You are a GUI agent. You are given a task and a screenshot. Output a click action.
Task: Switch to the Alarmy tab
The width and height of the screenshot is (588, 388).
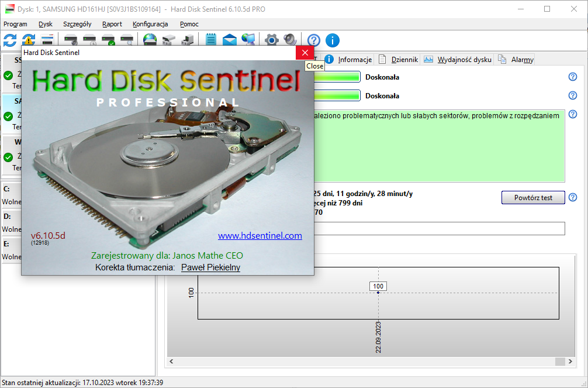(516, 59)
